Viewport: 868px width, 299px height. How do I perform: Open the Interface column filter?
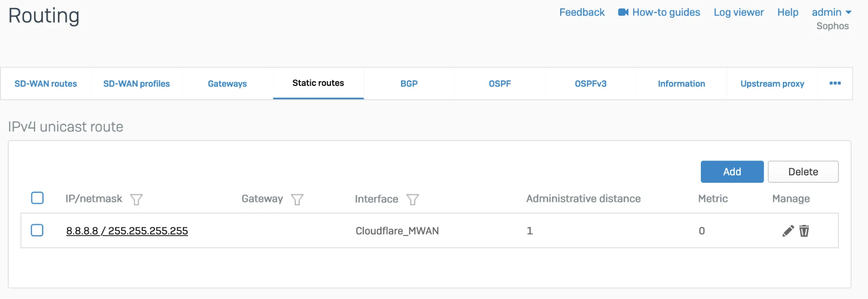click(x=413, y=200)
